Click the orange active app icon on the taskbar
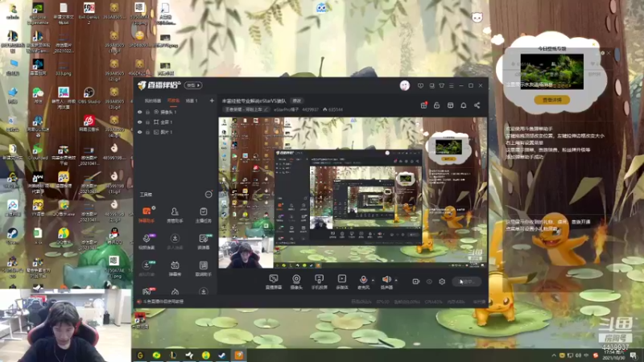The width and height of the screenshot is (644, 362). pos(238,355)
